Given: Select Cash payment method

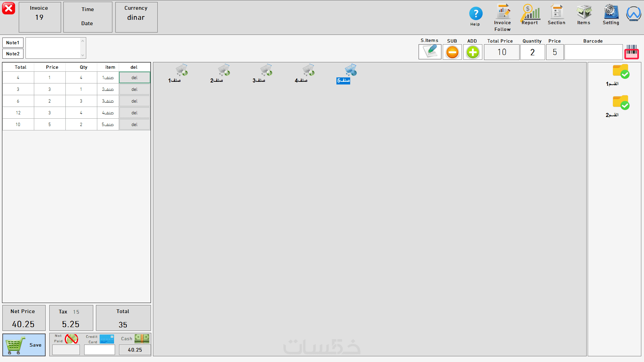Looking at the screenshot, I should pyautogui.click(x=142, y=339).
